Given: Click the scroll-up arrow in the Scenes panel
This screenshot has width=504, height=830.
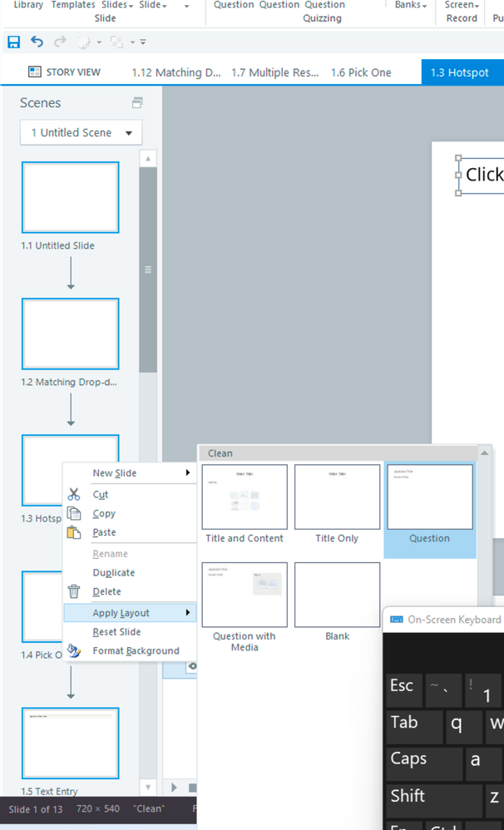Looking at the screenshot, I should [148, 158].
